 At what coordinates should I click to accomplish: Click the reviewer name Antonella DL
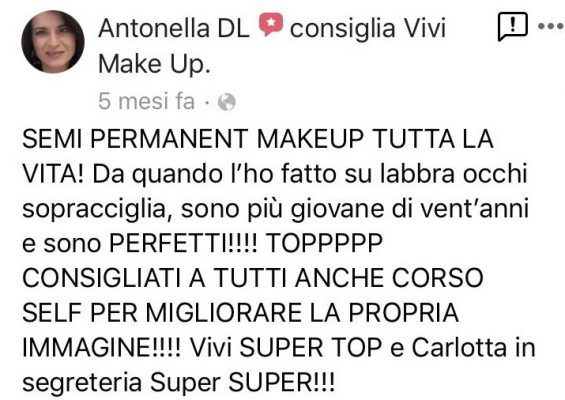pyautogui.click(x=174, y=28)
